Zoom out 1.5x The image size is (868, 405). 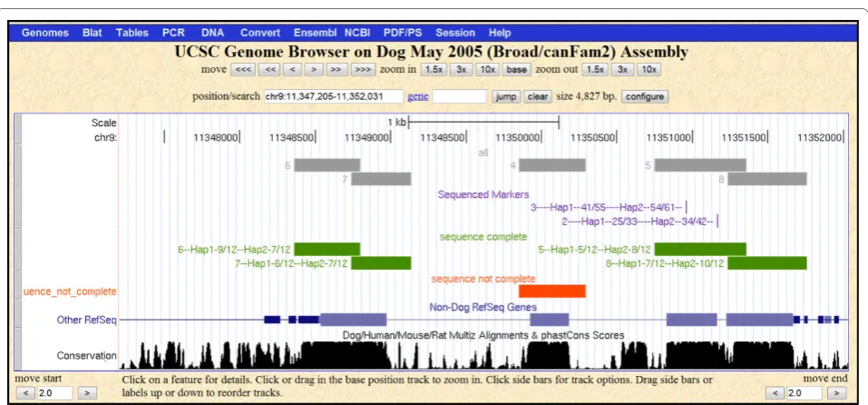(594, 70)
